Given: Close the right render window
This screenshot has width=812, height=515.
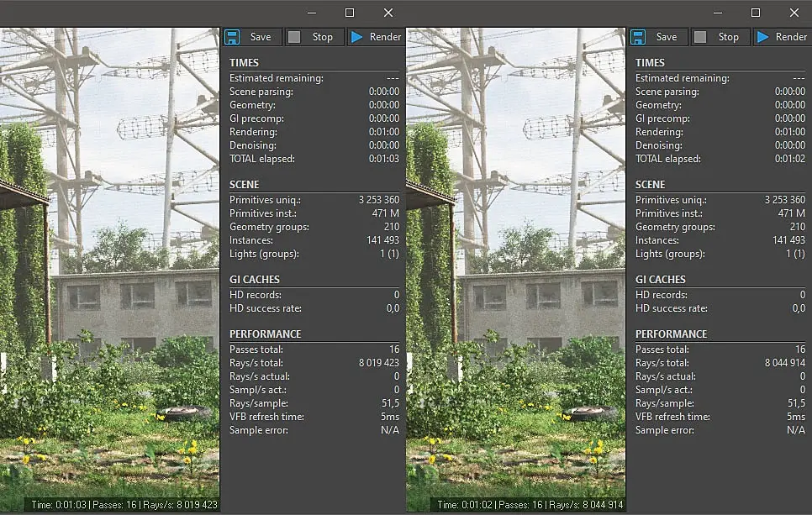Looking at the screenshot, I should click(794, 13).
